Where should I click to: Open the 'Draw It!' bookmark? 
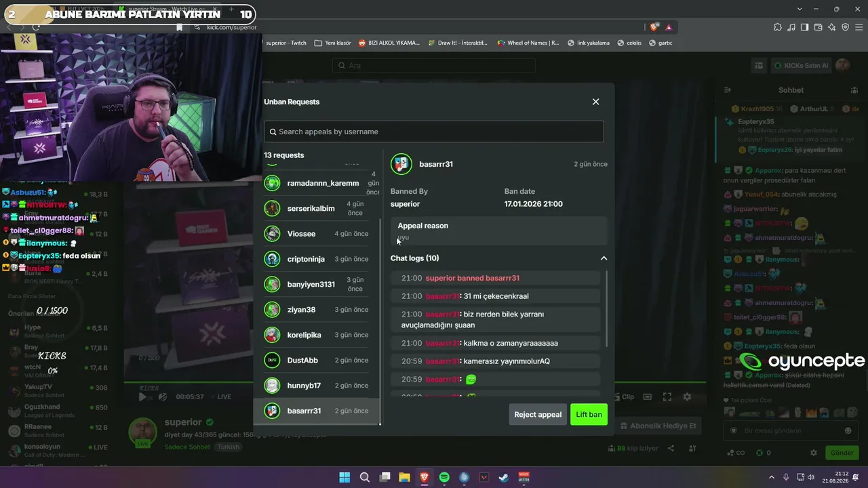point(458,43)
